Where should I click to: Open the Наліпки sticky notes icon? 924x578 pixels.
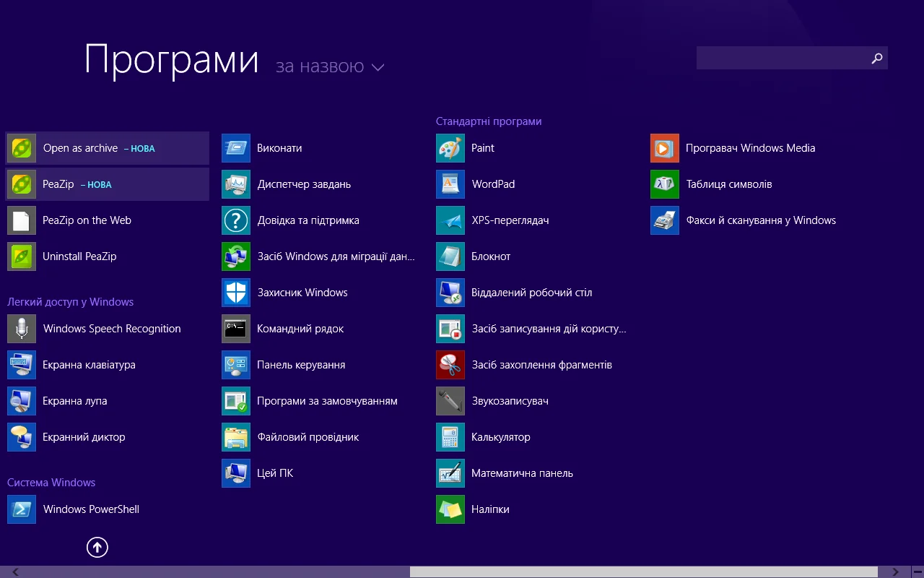(450, 509)
